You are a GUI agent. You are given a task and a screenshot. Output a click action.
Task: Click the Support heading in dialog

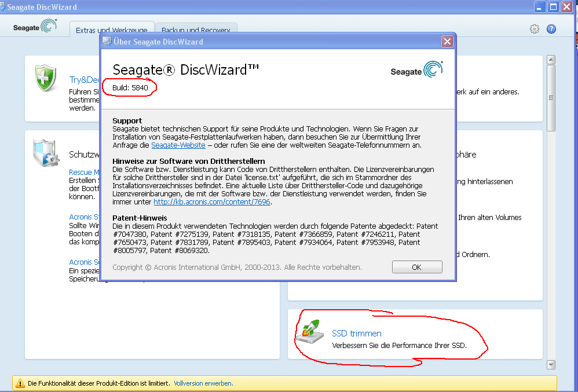[127, 121]
